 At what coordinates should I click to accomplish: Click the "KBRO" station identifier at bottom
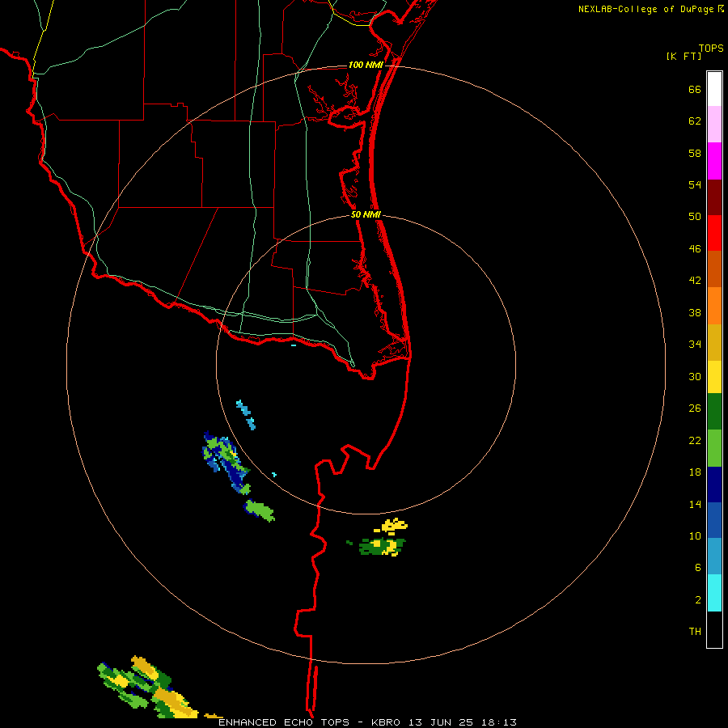click(x=385, y=722)
